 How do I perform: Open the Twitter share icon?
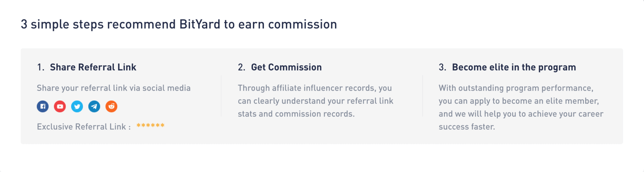pyautogui.click(x=77, y=106)
